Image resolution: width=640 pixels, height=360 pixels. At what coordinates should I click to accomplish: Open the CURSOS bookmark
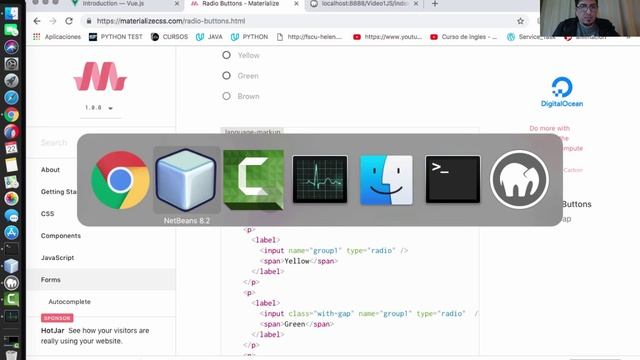pos(169,37)
